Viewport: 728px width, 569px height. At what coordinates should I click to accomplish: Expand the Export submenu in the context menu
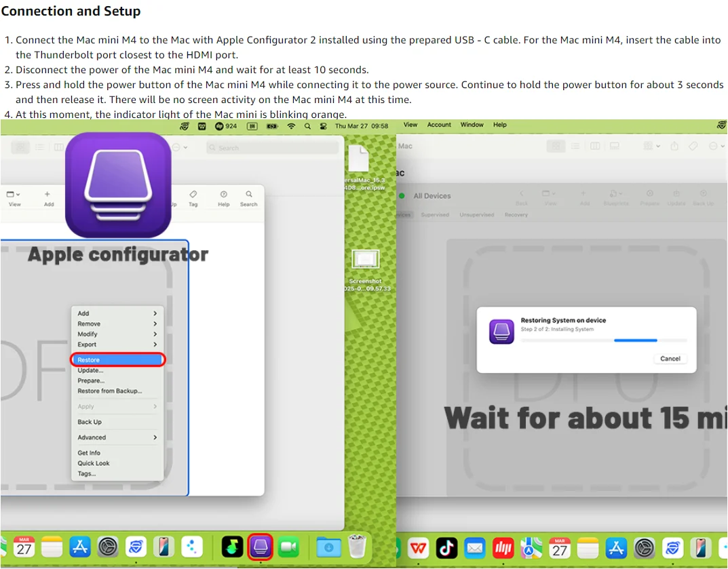point(117,345)
